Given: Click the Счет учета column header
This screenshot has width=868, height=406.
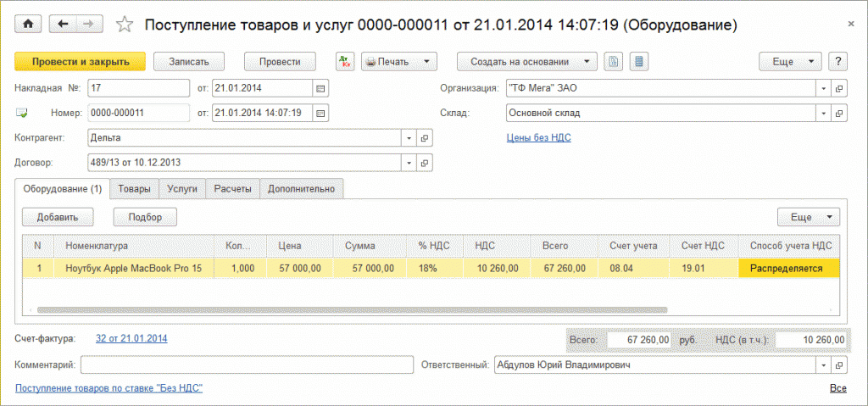Looking at the screenshot, I should coord(632,245).
